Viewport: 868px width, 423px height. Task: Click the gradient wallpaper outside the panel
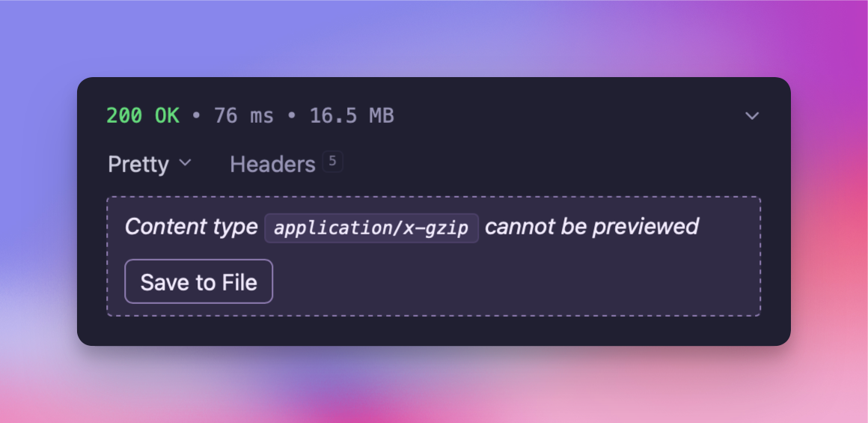click(434, 37)
